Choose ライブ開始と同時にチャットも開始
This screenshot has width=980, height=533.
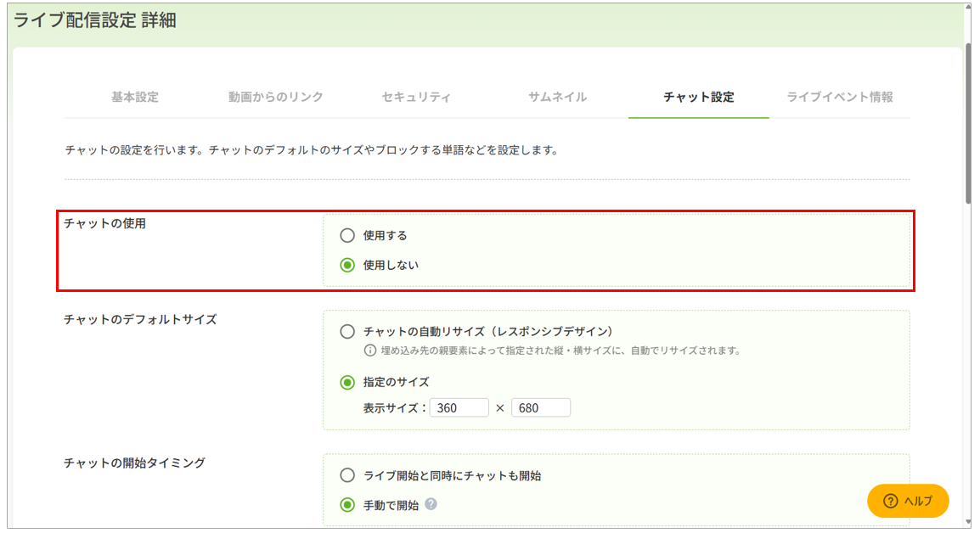(x=347, y=476)
